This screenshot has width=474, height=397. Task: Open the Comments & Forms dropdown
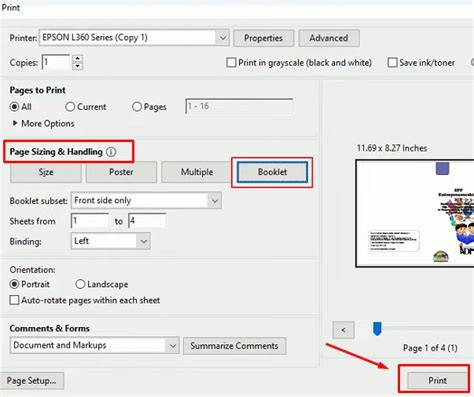pos(95,345)
